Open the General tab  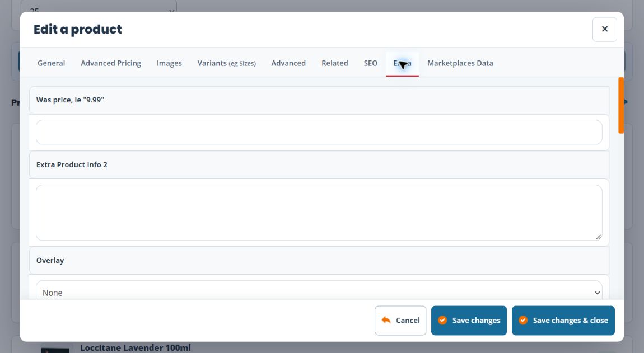52,63
